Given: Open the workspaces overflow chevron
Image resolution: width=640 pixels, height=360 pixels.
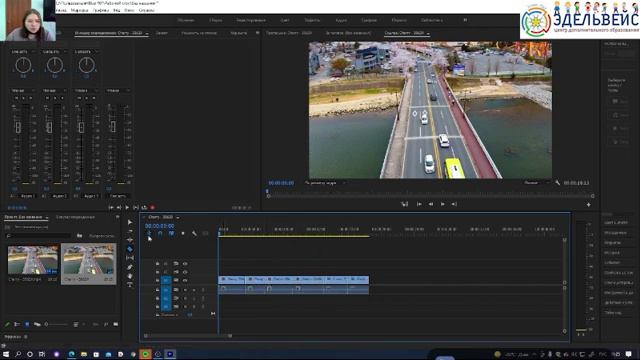Looking at the screenshot, I should pos(465,20).
